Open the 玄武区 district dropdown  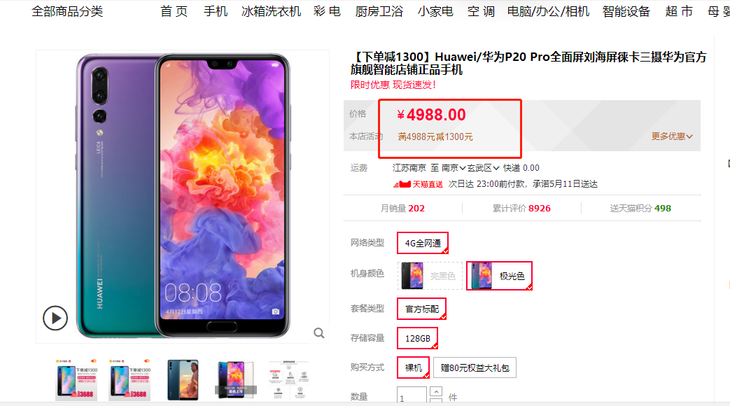point(483,168)
